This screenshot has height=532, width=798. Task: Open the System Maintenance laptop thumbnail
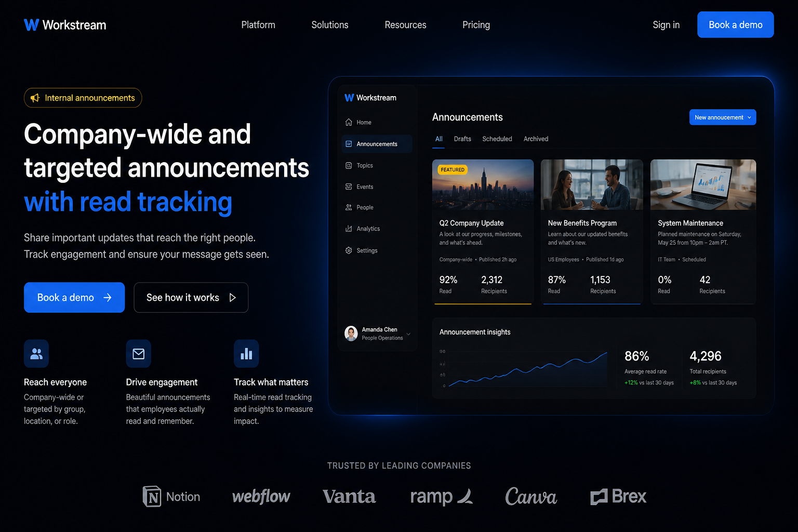tap(703, 184)
